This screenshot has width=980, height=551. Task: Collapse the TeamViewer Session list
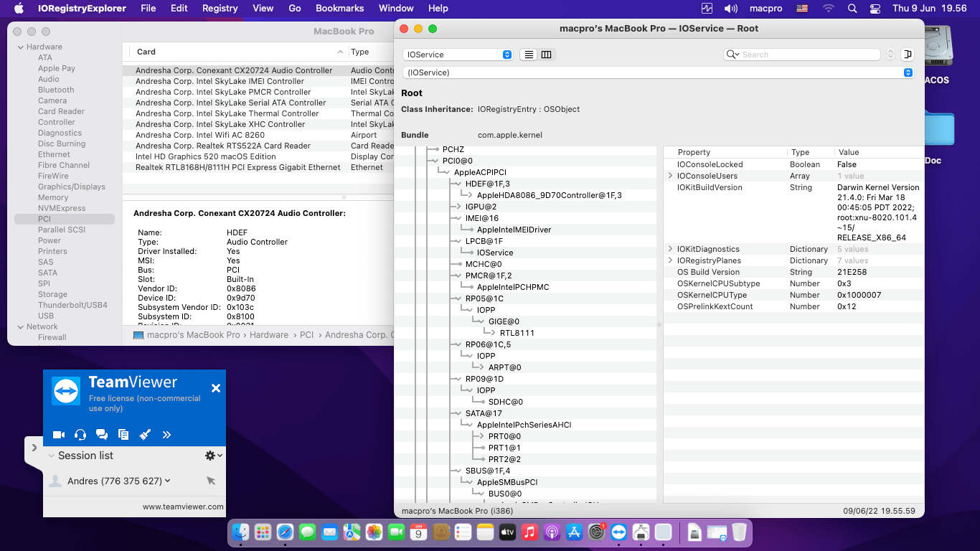[52, 456]
